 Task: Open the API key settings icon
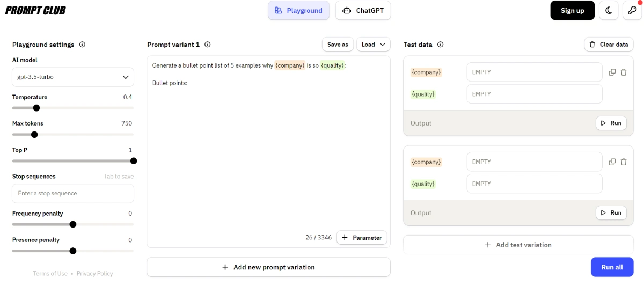(x=632, y=10)
